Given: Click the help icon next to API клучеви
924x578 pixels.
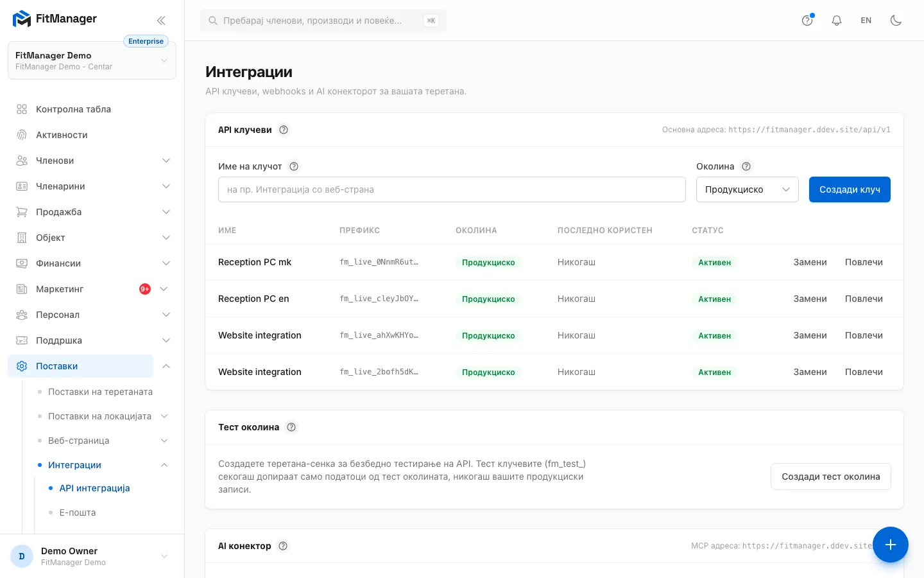Looking at the screenshot, I should click(284, 130).
